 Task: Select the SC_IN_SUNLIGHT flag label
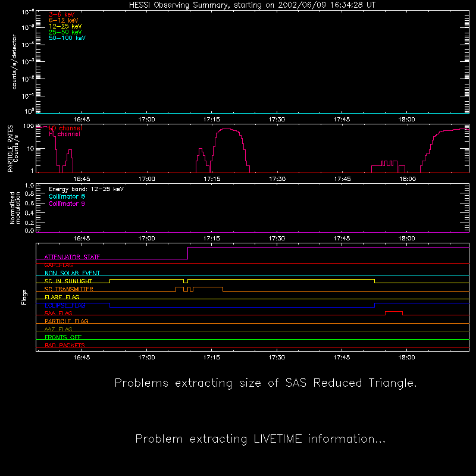(x=68, y=281)
